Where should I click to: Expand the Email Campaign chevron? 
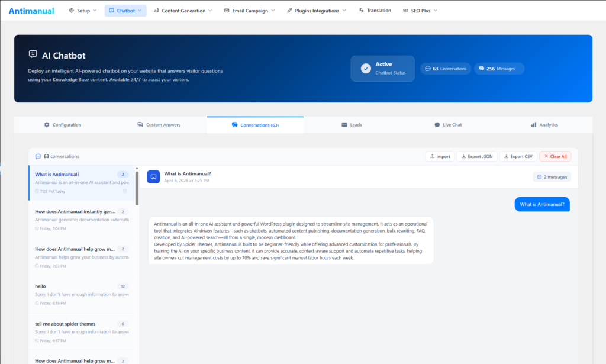point(273,11)
